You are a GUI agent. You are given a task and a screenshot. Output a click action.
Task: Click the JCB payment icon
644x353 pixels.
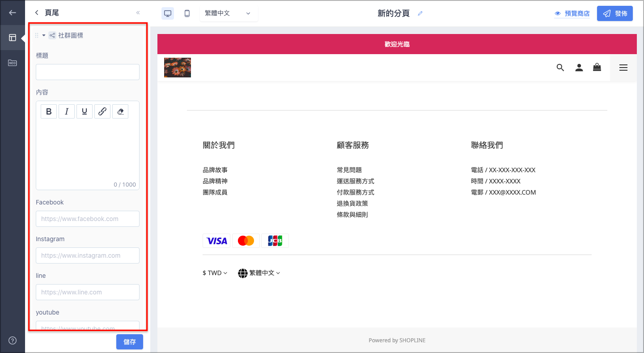coord(275,241)
